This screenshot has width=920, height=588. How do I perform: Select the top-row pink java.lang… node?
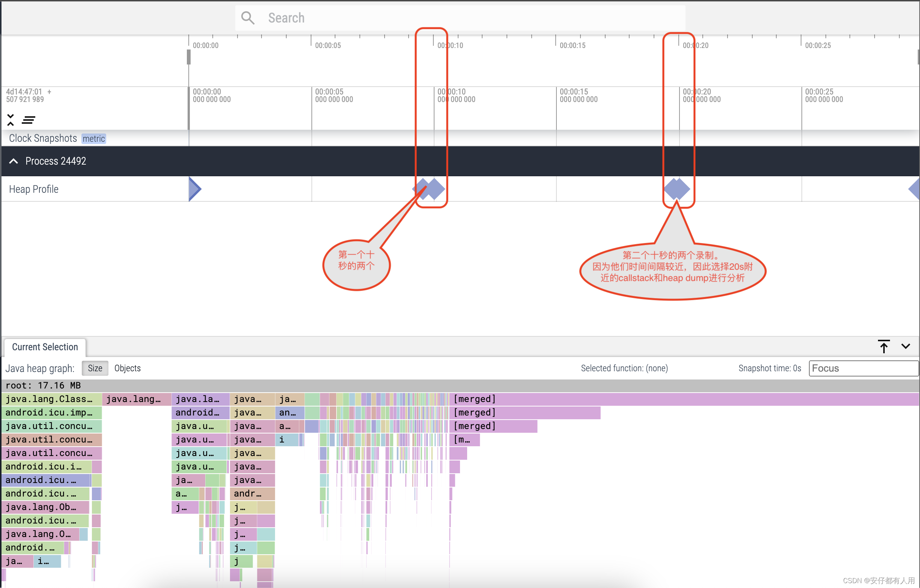point(137,399)
